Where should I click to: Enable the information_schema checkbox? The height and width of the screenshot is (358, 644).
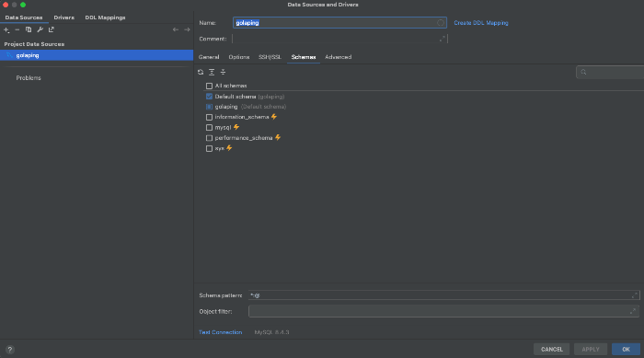pyautogui.click(x=209, y=117)
